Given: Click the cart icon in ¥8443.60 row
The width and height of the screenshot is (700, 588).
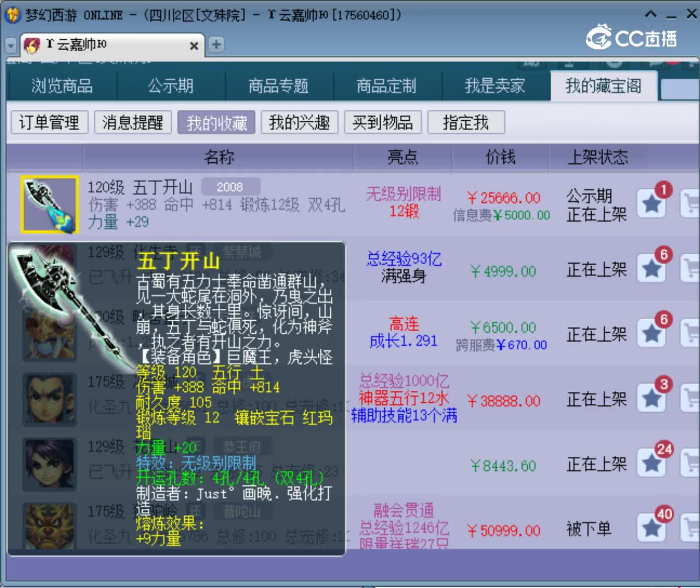Looking at the screenshot, I should tap(690, 463).
